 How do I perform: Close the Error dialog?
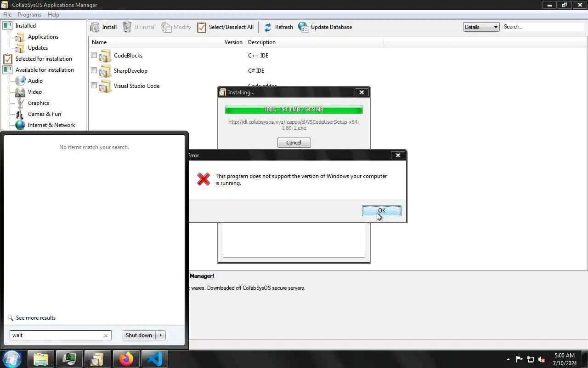[x=398, y=155]
